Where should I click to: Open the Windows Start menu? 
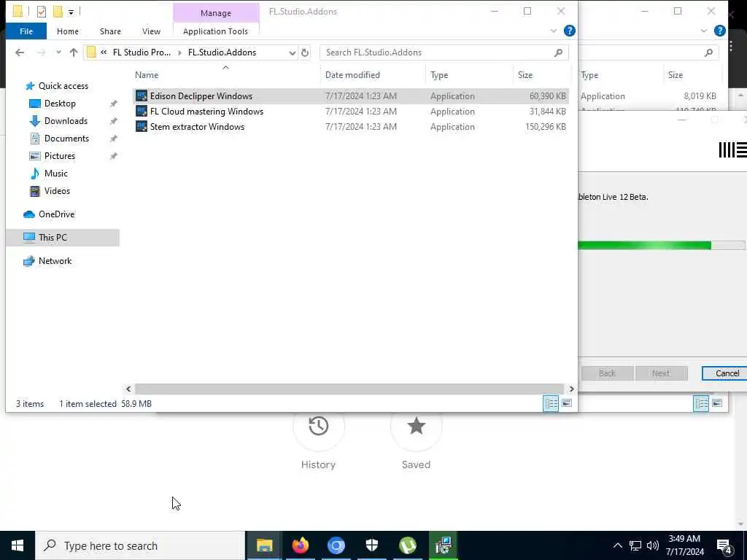click(x=18, y=545)
